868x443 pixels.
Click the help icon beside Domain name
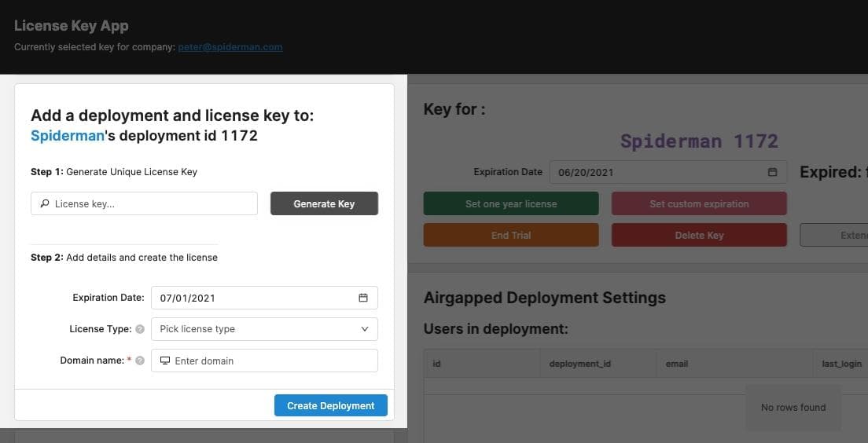coord(140,361)
